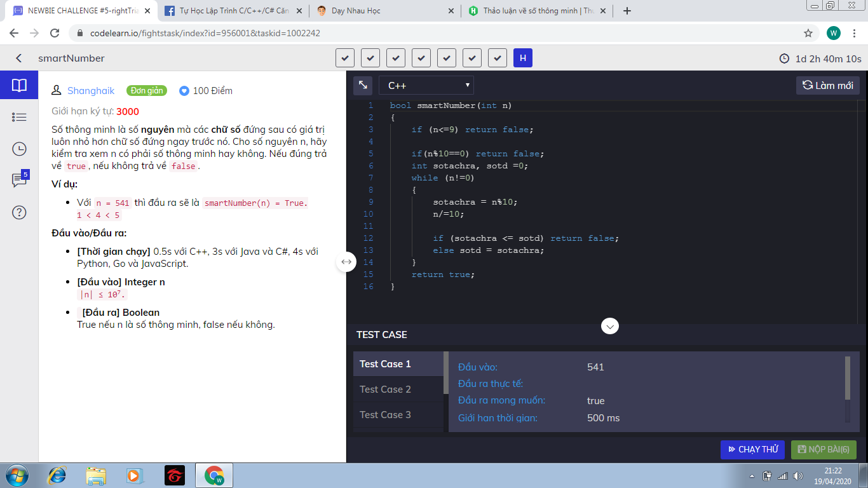Click the CHẠY THỬ run button
Image resolution: width=868 pixels, height=488 pixels.
[752, 450]
